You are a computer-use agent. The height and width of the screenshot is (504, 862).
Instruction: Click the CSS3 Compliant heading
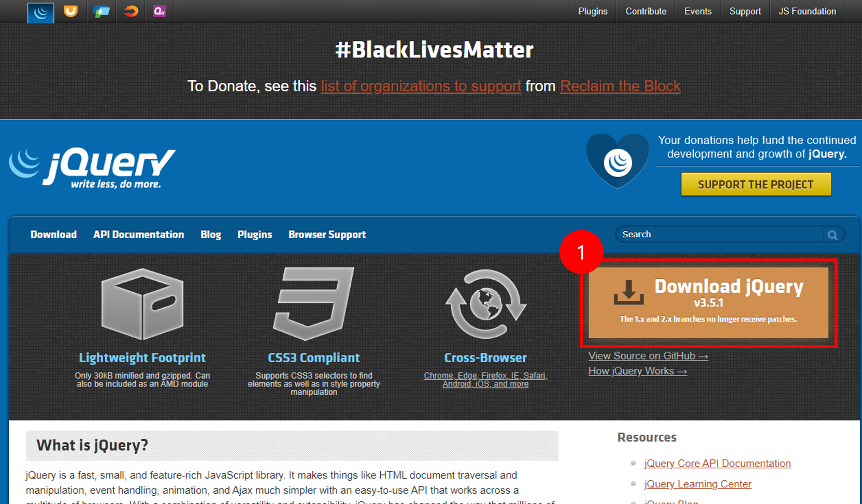click(x=313, y=358)
